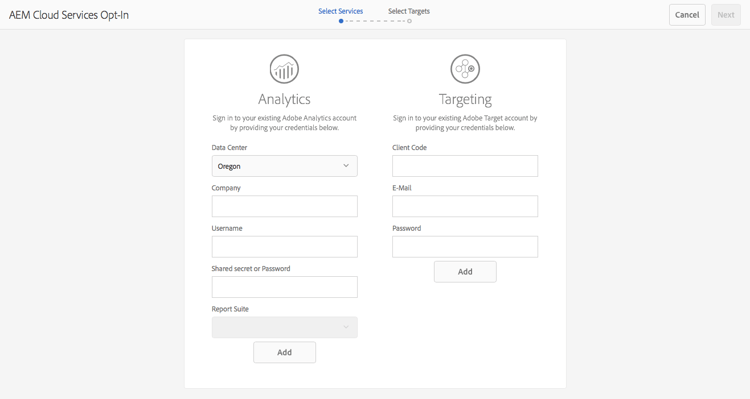Screen dimensions: 750x399
Task: Click the empty Select Targets step dot
Action: pos(409,21)
